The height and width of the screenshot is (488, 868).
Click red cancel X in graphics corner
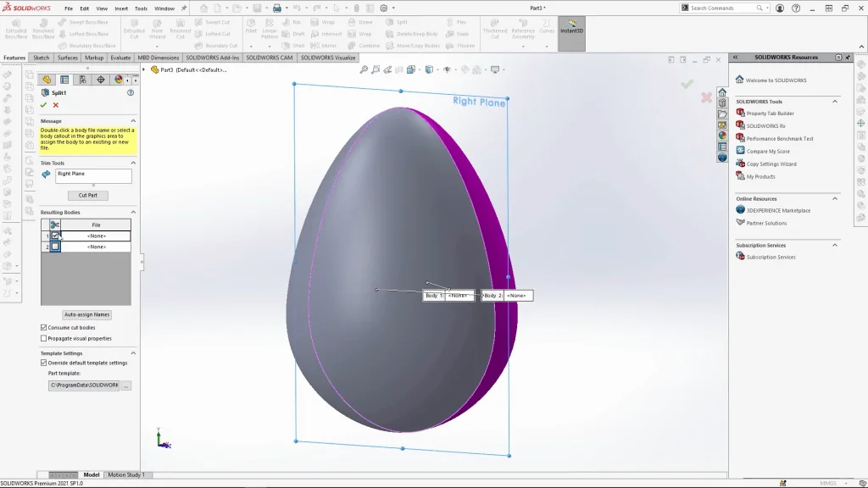706,98
